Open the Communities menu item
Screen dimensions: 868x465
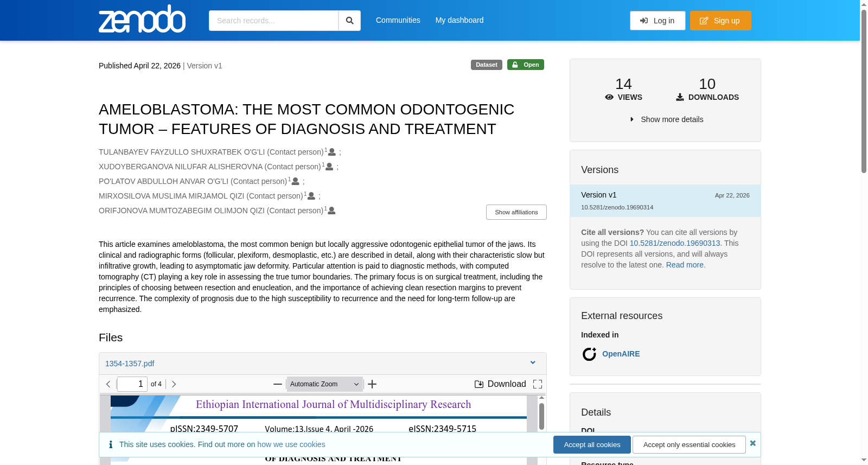398,20
